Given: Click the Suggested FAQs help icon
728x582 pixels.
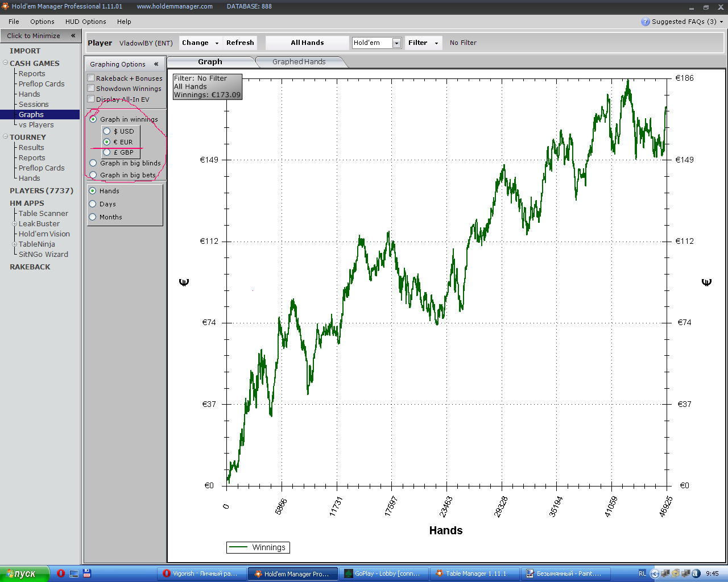Looking at the screenshot, I should (x=645, y=22).
